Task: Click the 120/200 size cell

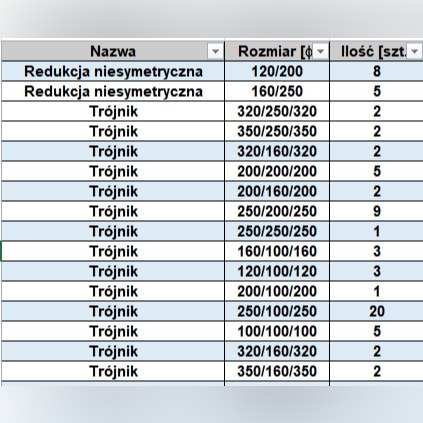Action: point(277,71)
